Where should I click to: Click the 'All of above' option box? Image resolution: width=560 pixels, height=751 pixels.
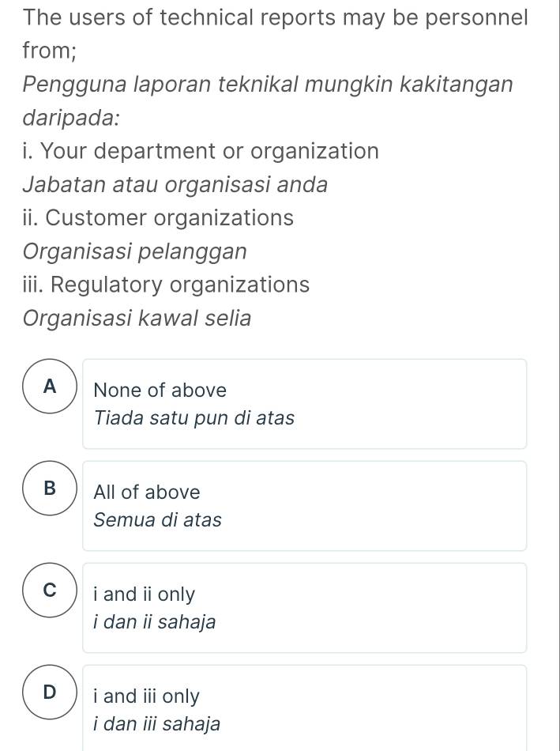pos(304,505)
